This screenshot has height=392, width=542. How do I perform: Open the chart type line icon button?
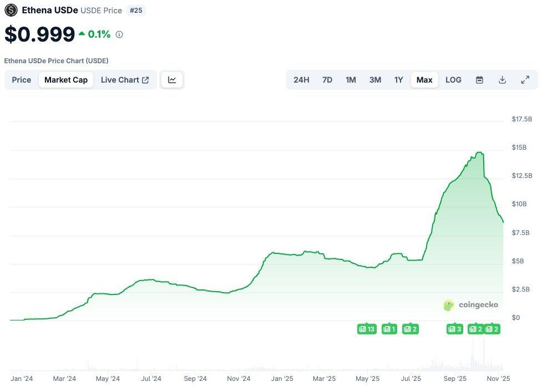click(x=172, y=80)
